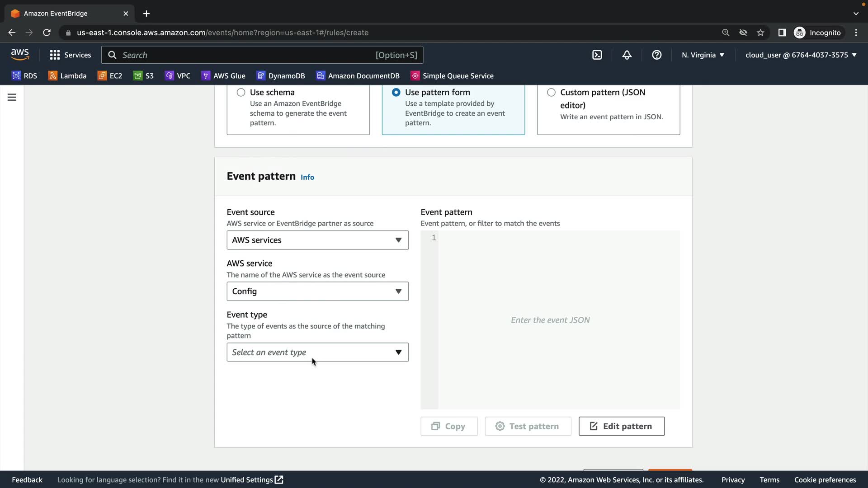Open the AWS service Config dropdown

click(317, 291)
